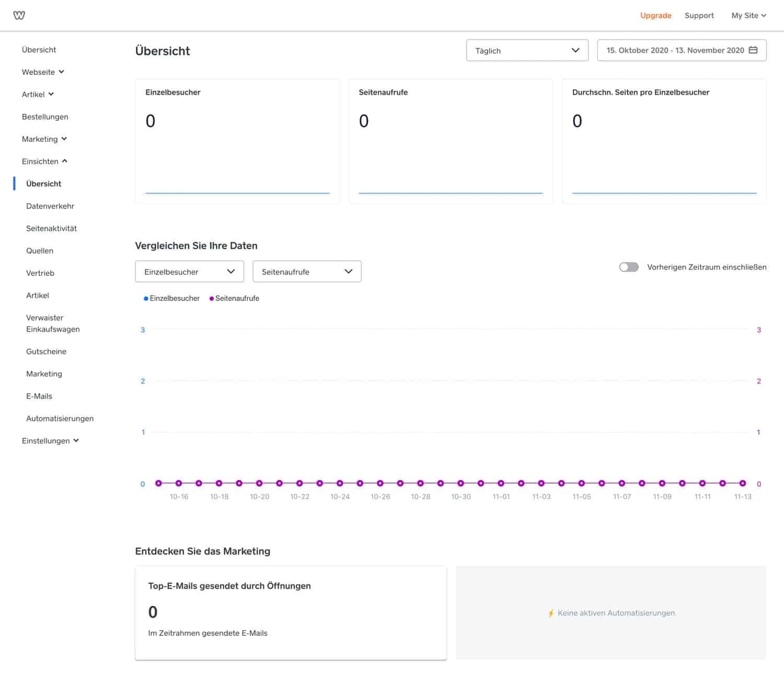Image resolution: width=784 pixels, height=677 pixels.
Task: Open the My Site menu
Action: coord(748,15)
